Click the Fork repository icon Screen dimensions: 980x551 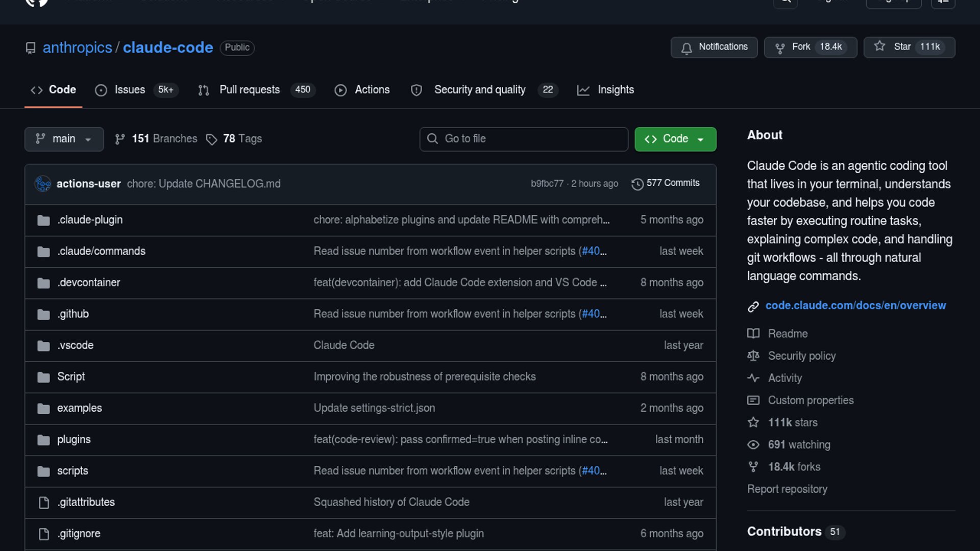[x=780, y=47]
